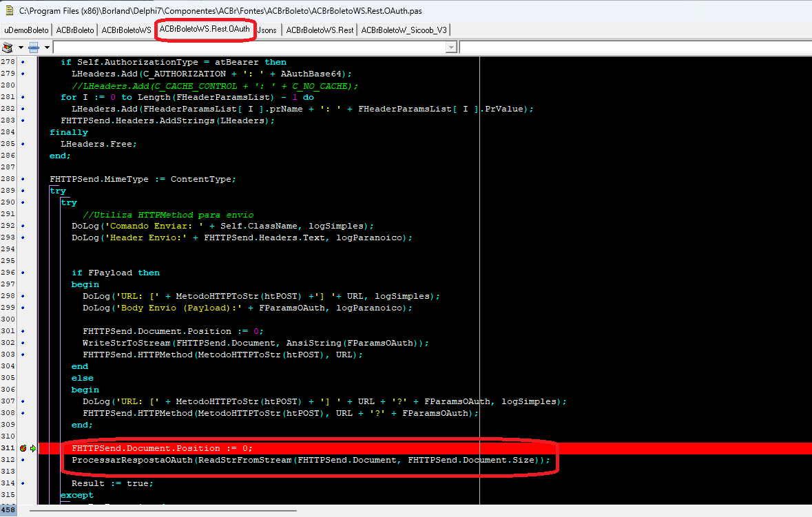The height and width of the screenshot is (517, 812).
Task: Click the gutter dot on line 285
Action: 23,143
